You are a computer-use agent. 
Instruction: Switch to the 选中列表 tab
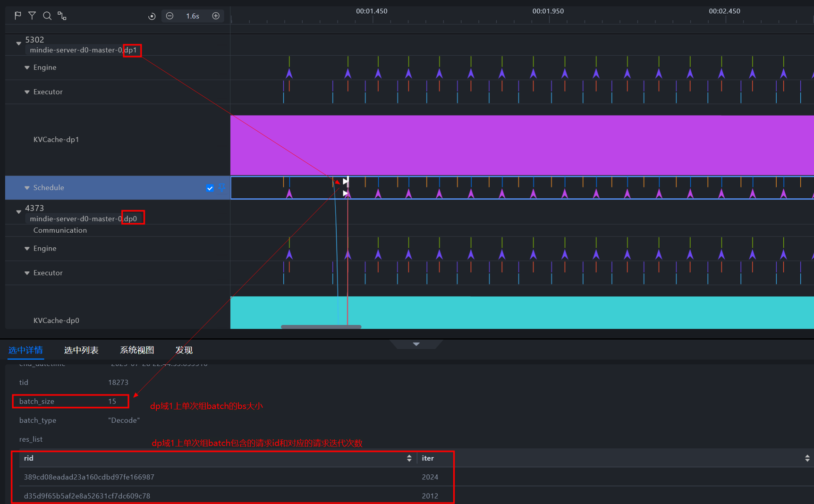81,350
